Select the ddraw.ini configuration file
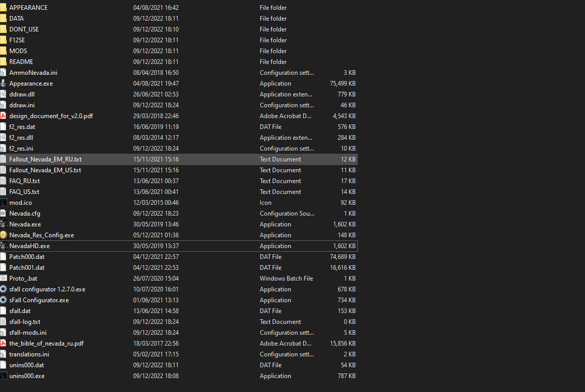The width and height of the screenshot is (585, 392). click(22, 105)
